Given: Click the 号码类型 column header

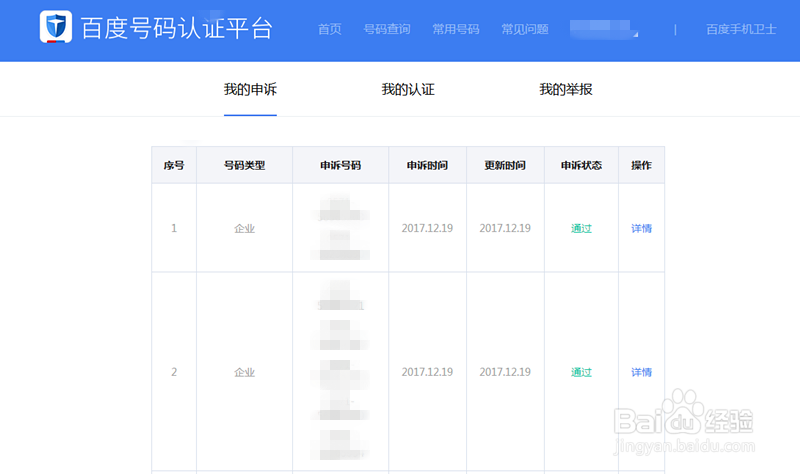Looking at the screenshot, I should click(244, 165).
